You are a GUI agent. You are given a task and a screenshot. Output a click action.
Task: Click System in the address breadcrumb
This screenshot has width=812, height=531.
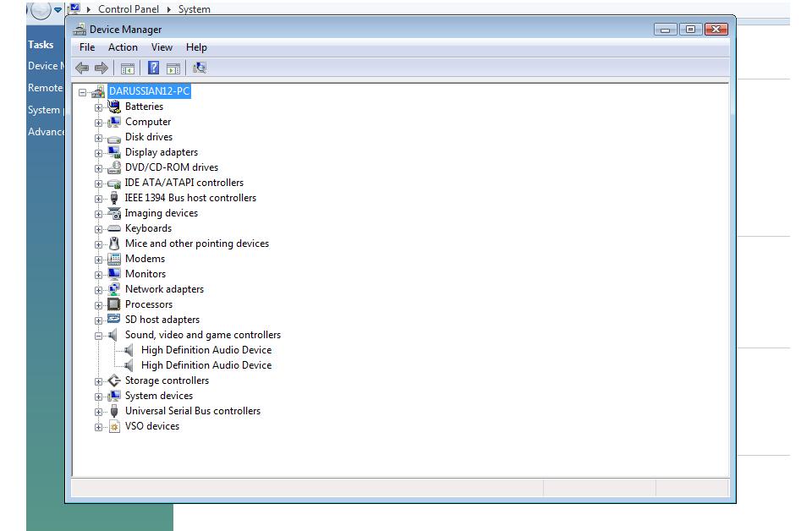point(195,8)
